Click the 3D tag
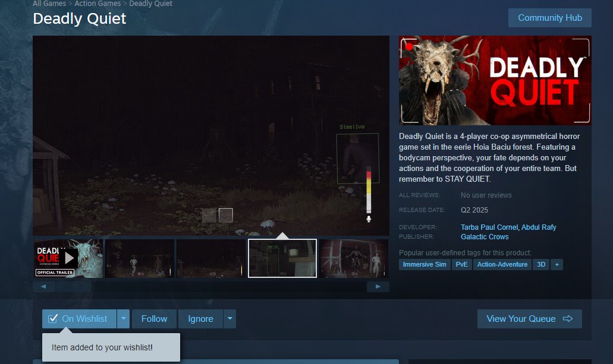This screenshot has height=364, width=613. coord(541,264)
